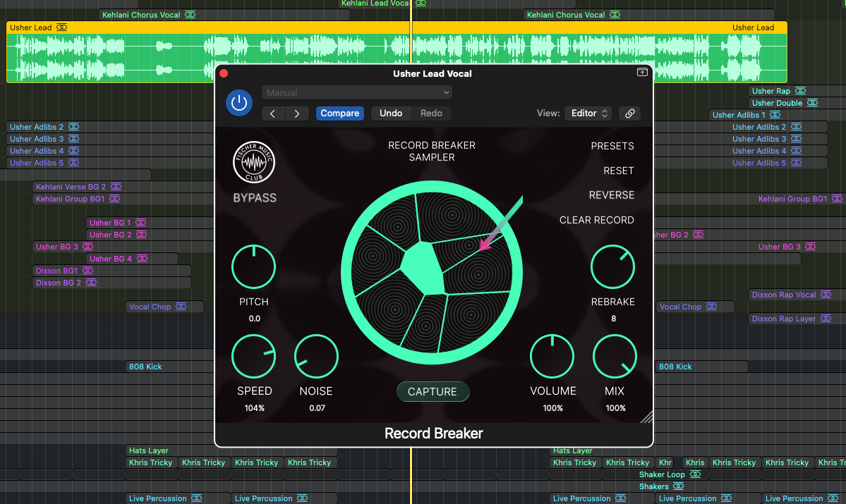Open the PRESETS menu
This screenshot has height=504, width=846.
(612, 146)
